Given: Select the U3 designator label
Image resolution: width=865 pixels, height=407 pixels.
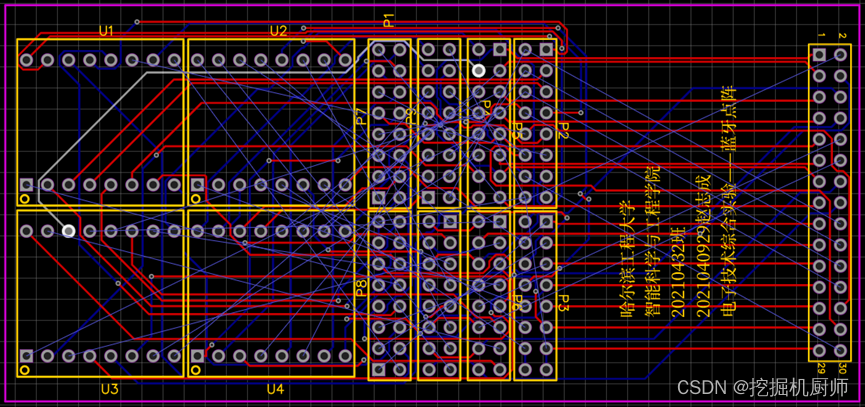Looking at the screenshot, I should point(110,389).
